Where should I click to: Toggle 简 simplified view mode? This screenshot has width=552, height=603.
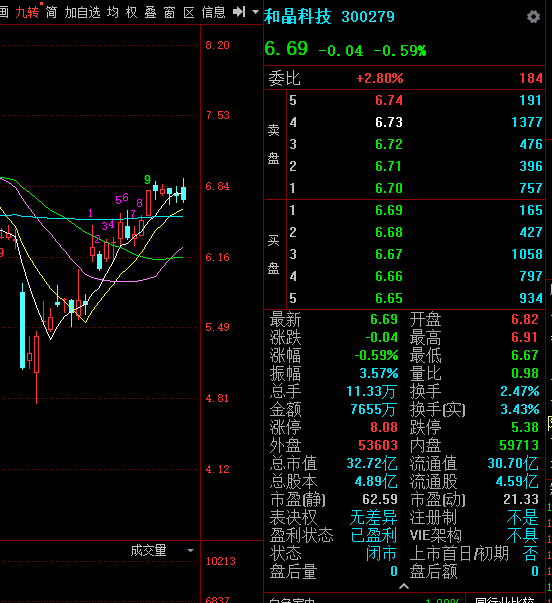click(51, 12)
